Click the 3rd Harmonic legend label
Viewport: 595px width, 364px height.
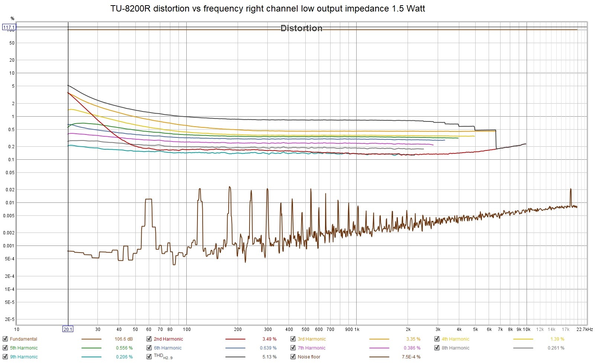pyautogui.click(x=312, y=339)
